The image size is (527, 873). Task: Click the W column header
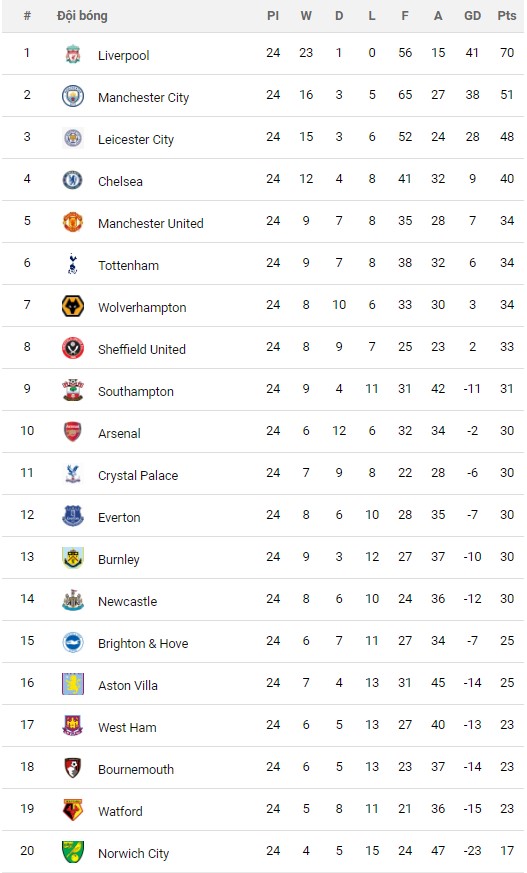click(306, 16)
